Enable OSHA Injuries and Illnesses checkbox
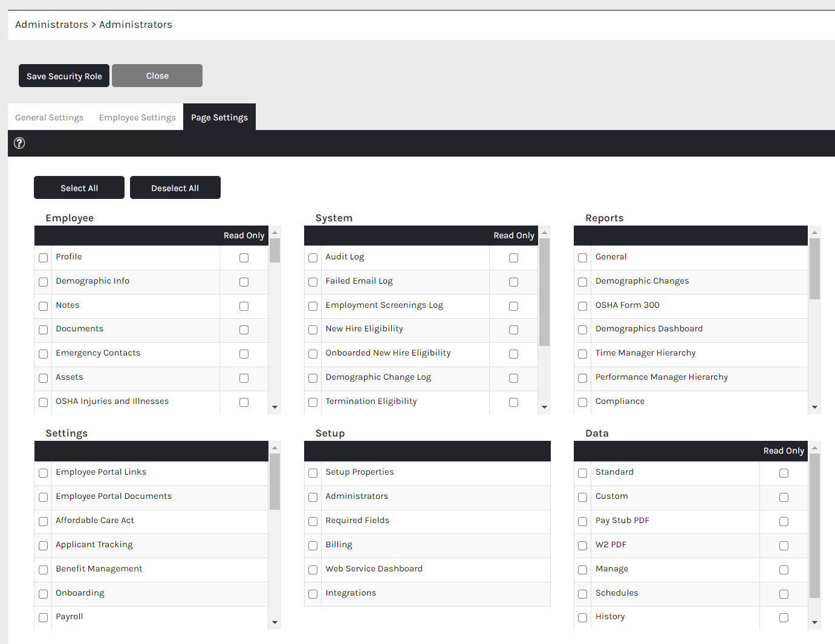The image size is (835, 644). [44, 402]
